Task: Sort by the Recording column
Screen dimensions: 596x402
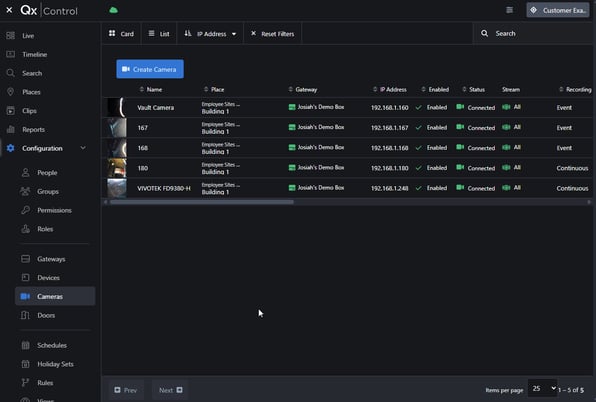Action: point(575,90)
